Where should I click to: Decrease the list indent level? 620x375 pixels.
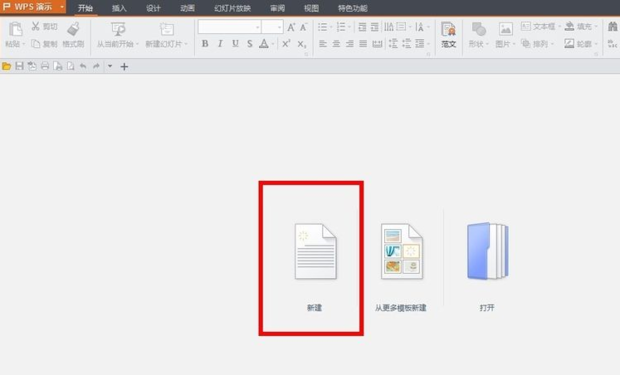point(362,27)
